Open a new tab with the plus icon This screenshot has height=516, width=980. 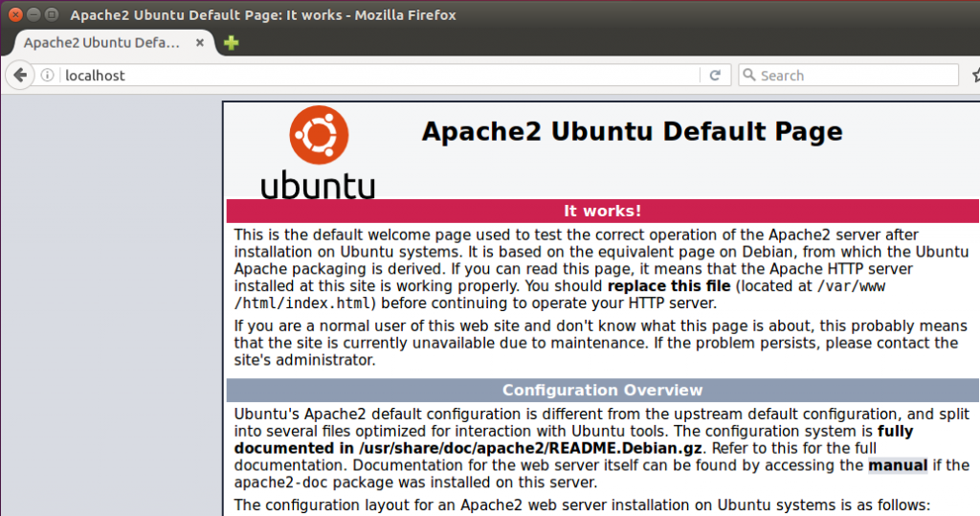pyautogui.click(x=231, y=43)
